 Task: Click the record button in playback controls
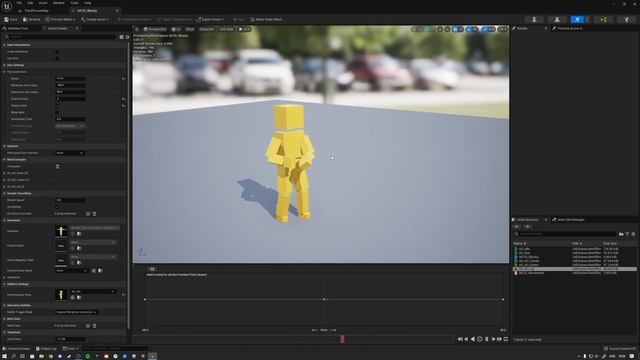pyautogui.click(x=480, y=339)
